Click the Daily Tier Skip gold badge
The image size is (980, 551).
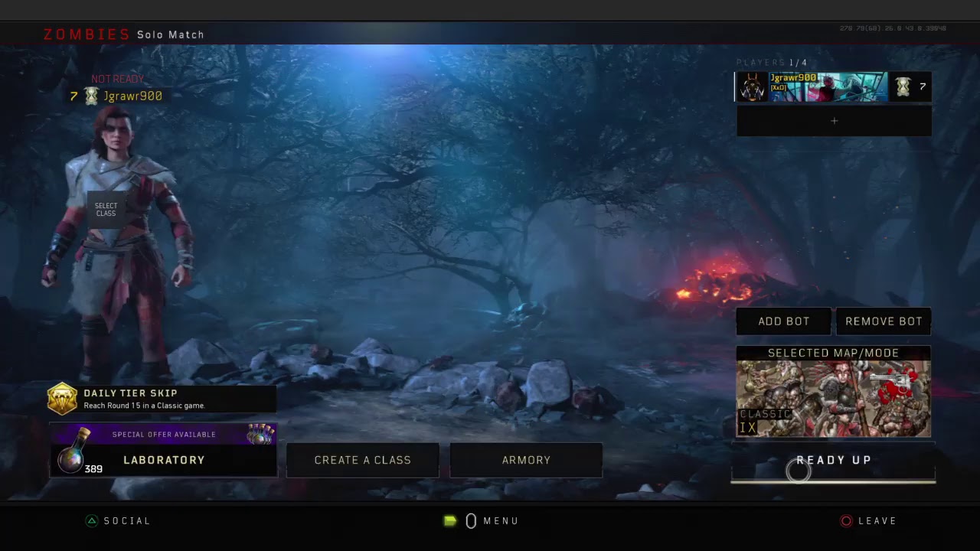62,399
